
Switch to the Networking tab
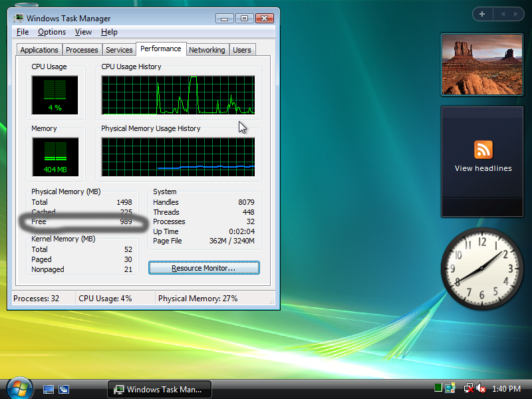tap(207, 50)
